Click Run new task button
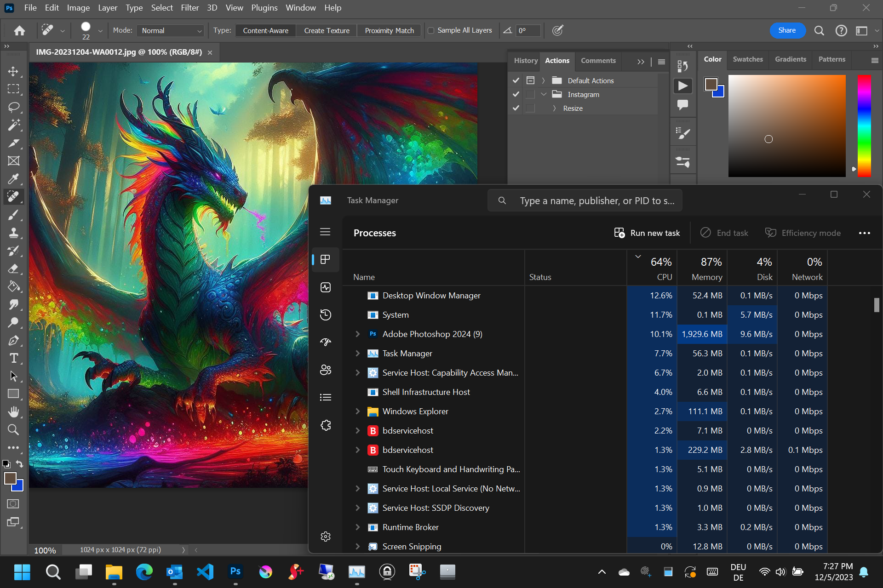This screenshot has width=883, height=588. tap(647, 233)
